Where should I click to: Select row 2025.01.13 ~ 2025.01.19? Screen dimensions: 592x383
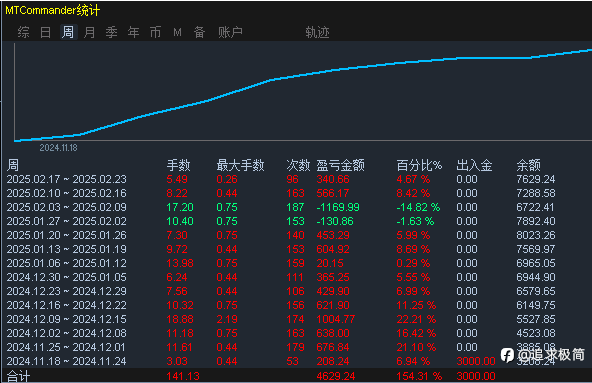(281, 249)
